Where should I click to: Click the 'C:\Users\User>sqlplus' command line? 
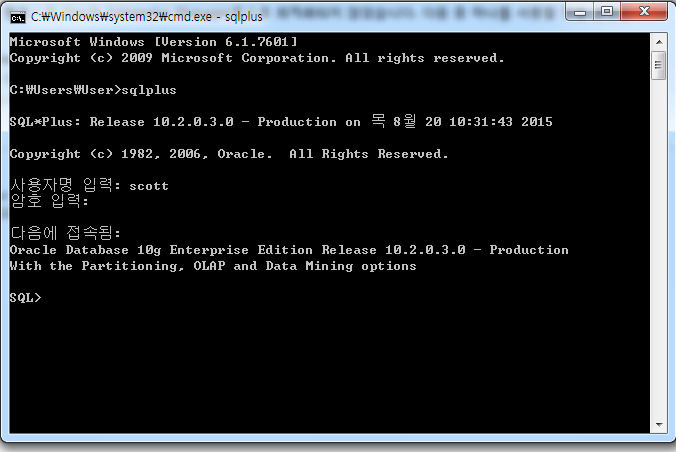(93, 90)
